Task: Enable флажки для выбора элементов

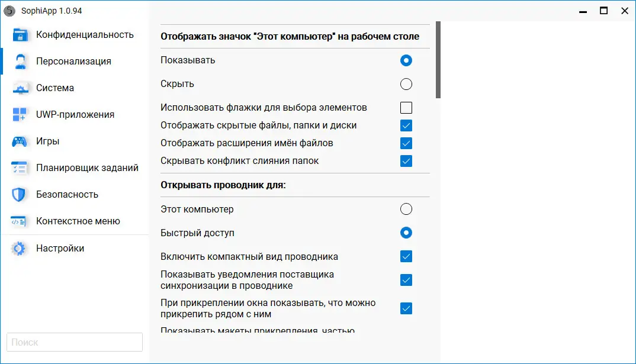Action: pos(406,107)
